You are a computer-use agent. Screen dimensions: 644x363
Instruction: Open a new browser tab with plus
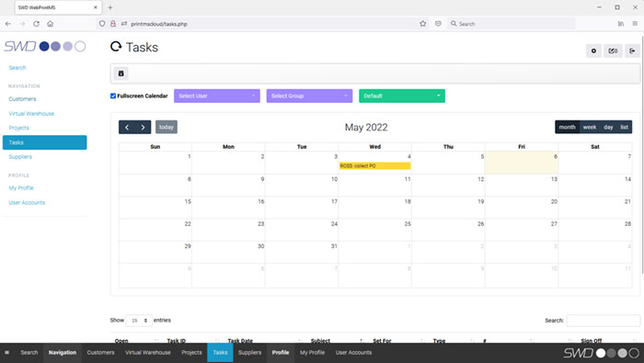point(110,7)
